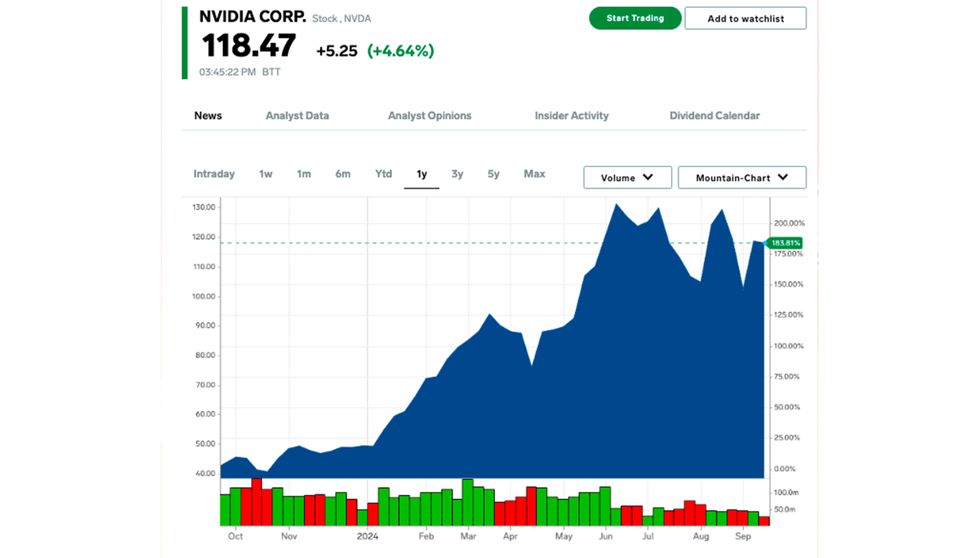980x558 pixels.
Task: Open the Dividend Calendar tab
Action: coord(714,116)
